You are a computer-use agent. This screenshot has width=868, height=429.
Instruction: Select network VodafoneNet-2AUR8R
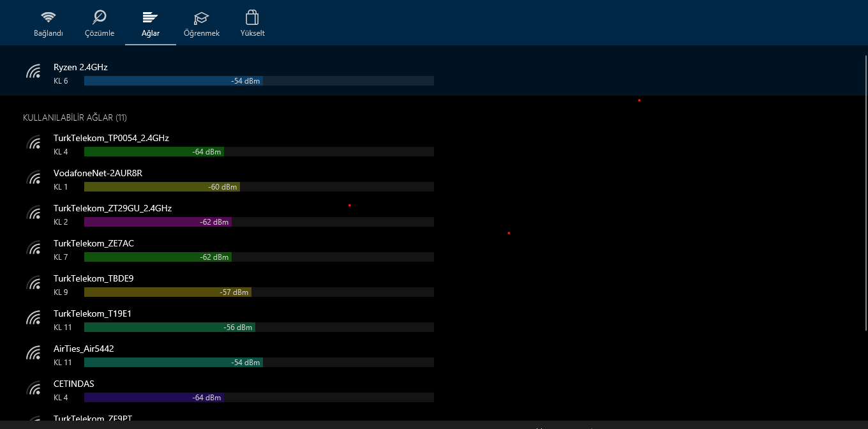pyautogui.click(x=98, y=173)
